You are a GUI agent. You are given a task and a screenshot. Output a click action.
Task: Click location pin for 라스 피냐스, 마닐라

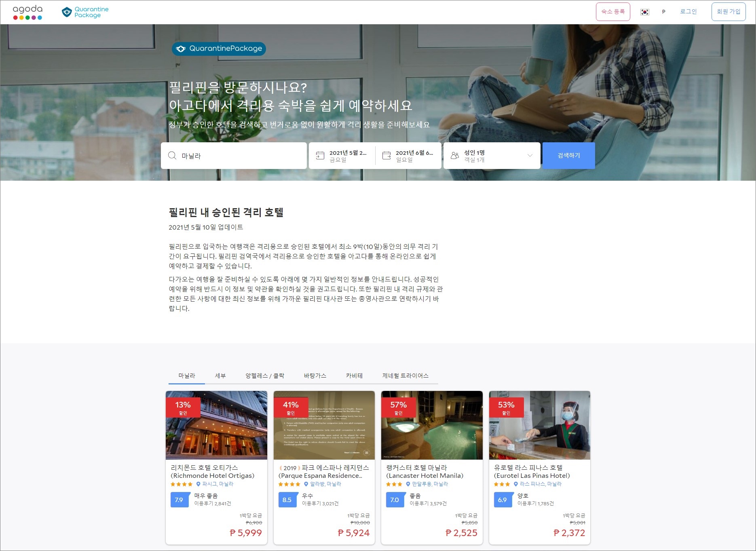tap(516, 484)
